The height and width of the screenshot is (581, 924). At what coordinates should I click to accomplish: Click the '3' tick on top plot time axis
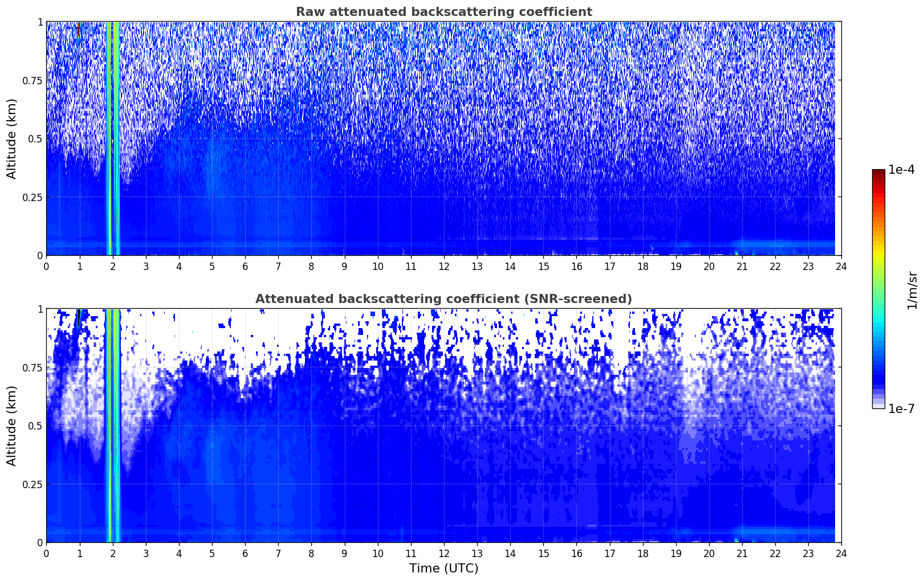click(x=146, y=266)
